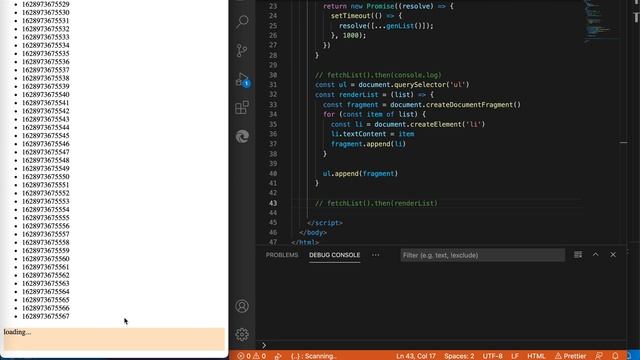Screen dimensions: 640x360
Task: Click the debug launch status bar icon
Action: (278, 356)
